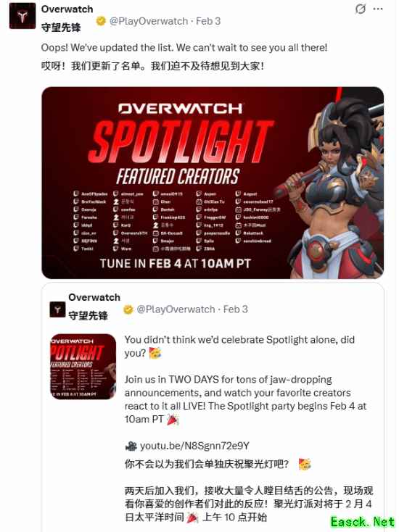Image resolution: width=399 pixels, height=532 pixels.
Task: Click the party popper emoji after '10am PT'
Action: 173,420
